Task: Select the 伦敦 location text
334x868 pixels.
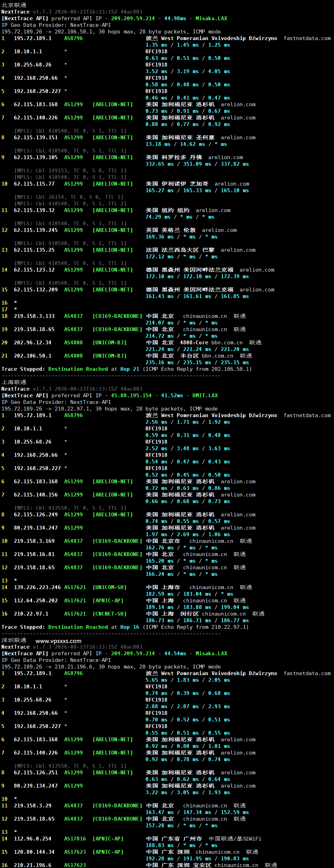Action: (189, 230)
